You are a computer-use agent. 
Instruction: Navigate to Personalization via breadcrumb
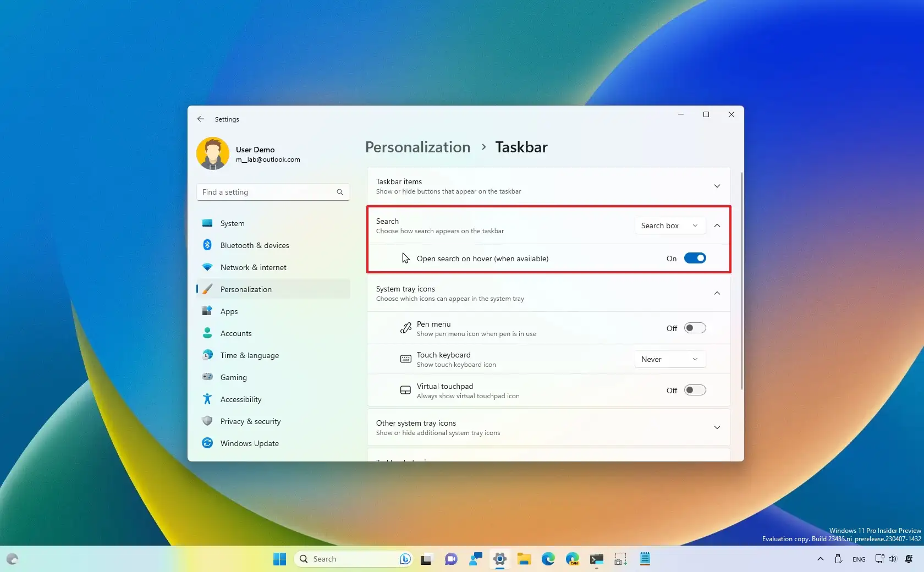[x=416, y=147]
